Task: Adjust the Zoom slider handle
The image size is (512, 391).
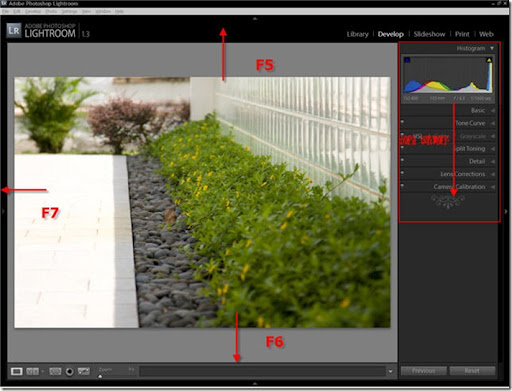Action: coord(100,376)
